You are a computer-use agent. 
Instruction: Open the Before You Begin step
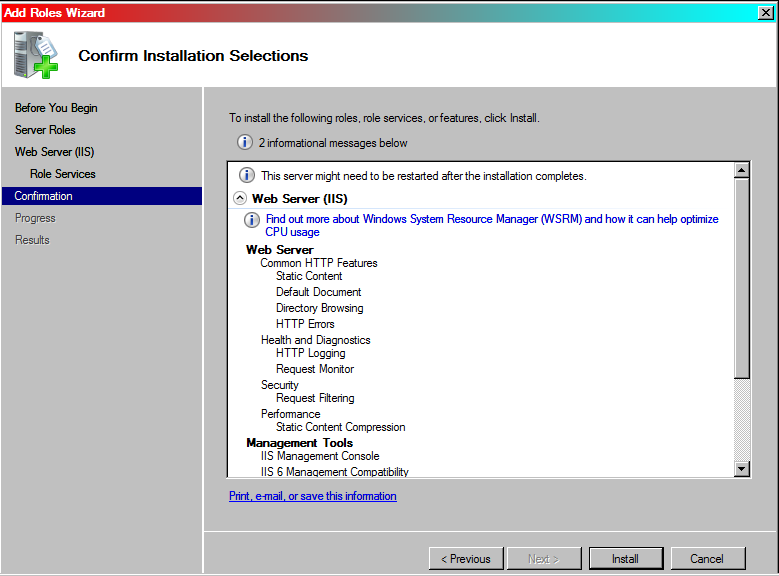[56, 108]
